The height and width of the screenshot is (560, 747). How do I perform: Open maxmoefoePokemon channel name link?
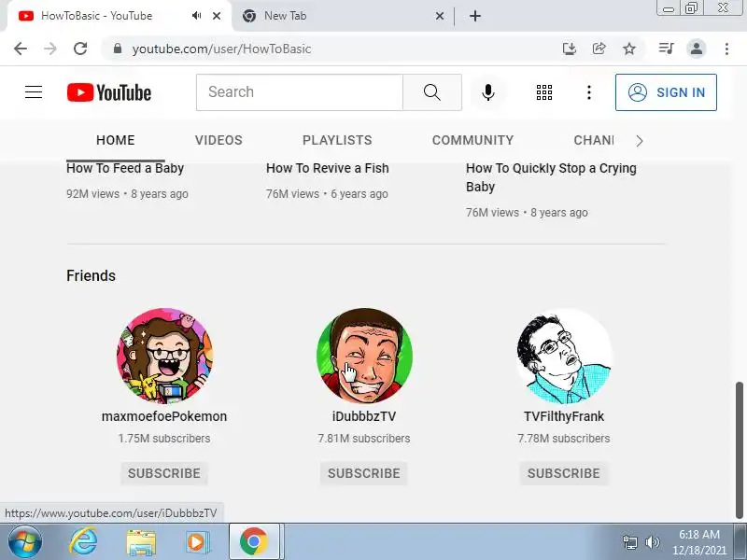(164, 416)
